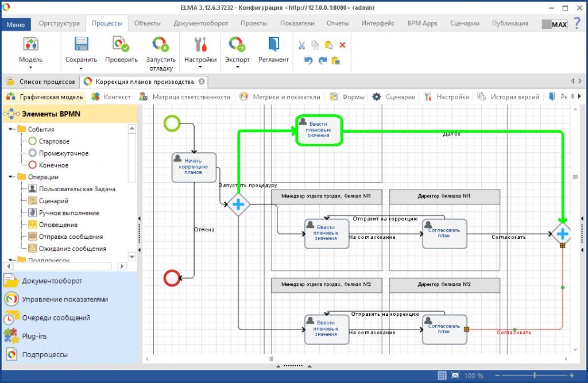The height and width of the screenshot is (383, 588).
Task: Click the Paste clipboard icon
Action: point(329,45)
